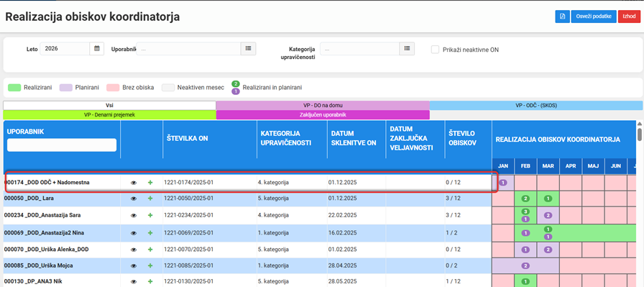Viewport: 644px width, 287px height.
Task: Click the realized badge 1 in FEB for ANA3 Nik
Action: [x=525, y=282]
